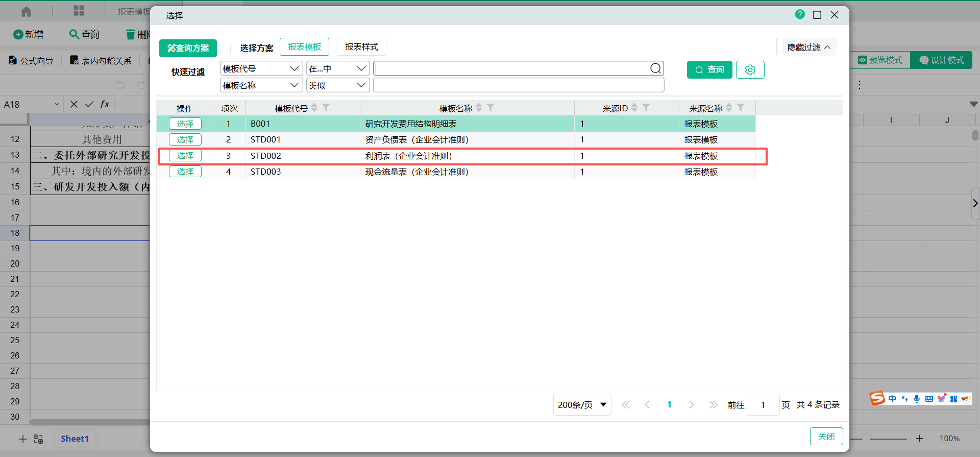980x457 pixels.
Task: Click the 关闭 button
Action: (826, 437)
